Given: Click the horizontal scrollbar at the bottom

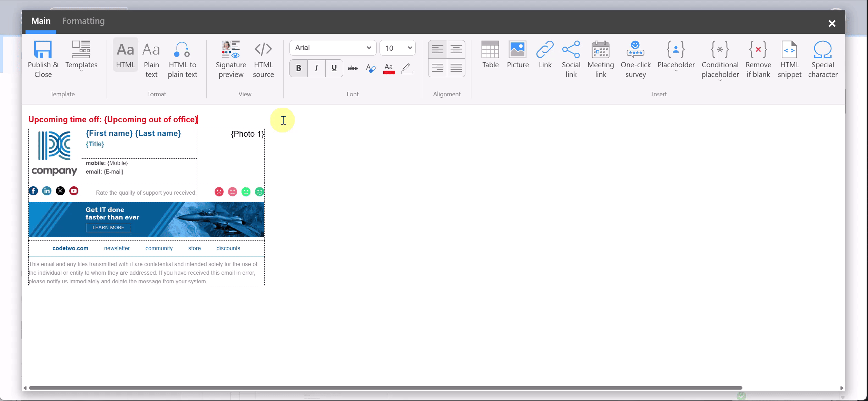Looking at the screenshot, I should (x=379, y=388).
